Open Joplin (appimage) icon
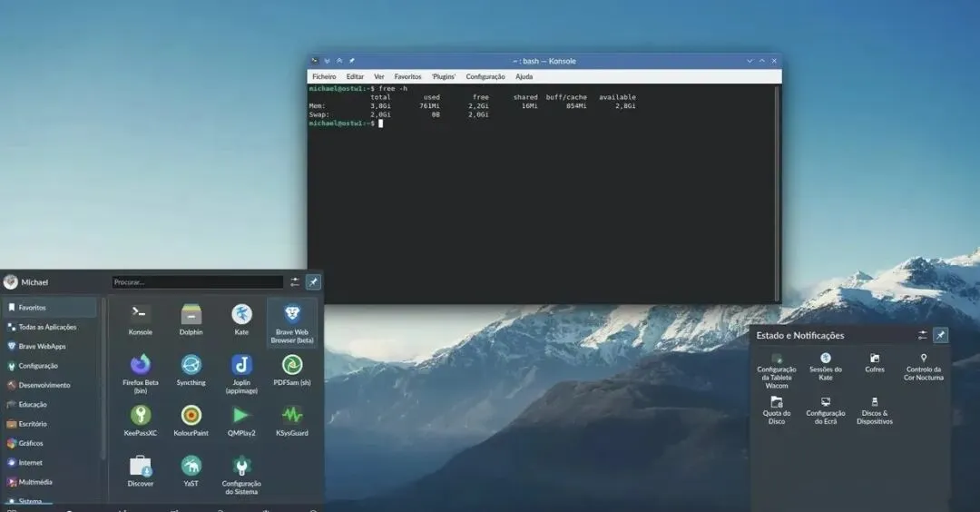This screenshot has width=980, height=512. [241, 373]
